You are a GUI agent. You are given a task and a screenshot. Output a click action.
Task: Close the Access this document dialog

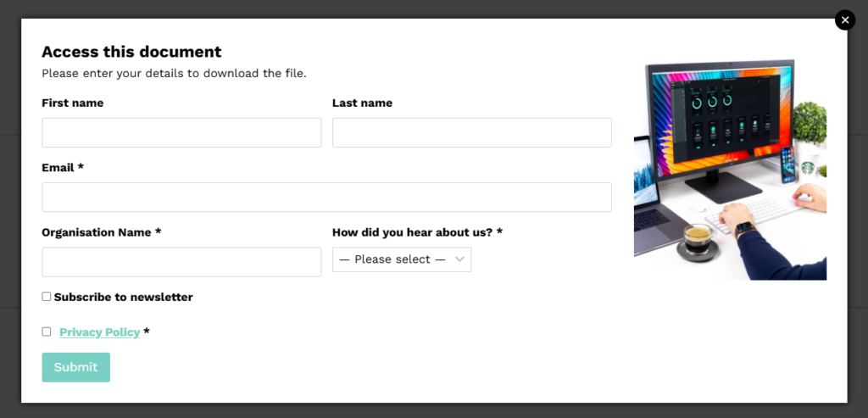pyautogui.click(x=845, y=20)
